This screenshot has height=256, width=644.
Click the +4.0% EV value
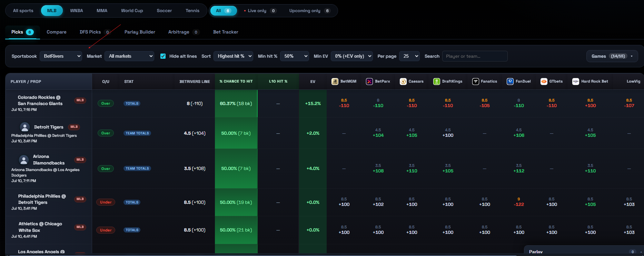tap(313, 169)
